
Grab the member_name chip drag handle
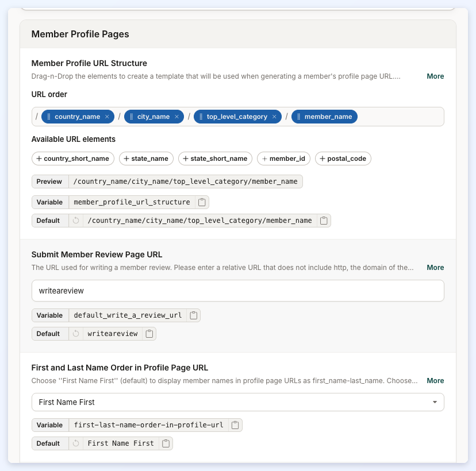coord(298,117)
